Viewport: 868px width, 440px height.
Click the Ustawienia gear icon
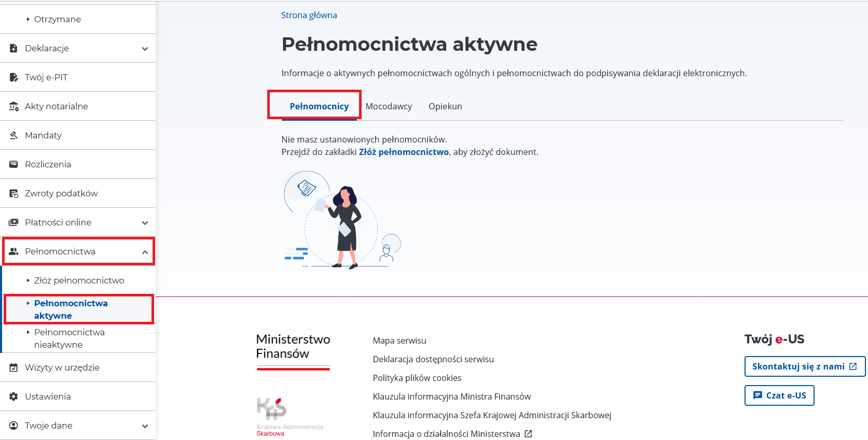click(x=14, y=396)
